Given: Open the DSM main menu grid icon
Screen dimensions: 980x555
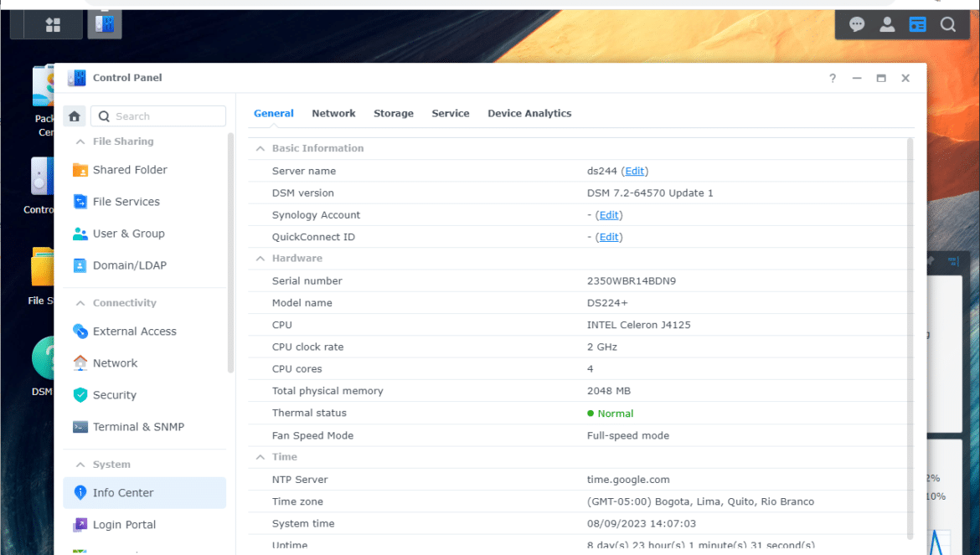Looking at the screenshot, I should 53,25.
